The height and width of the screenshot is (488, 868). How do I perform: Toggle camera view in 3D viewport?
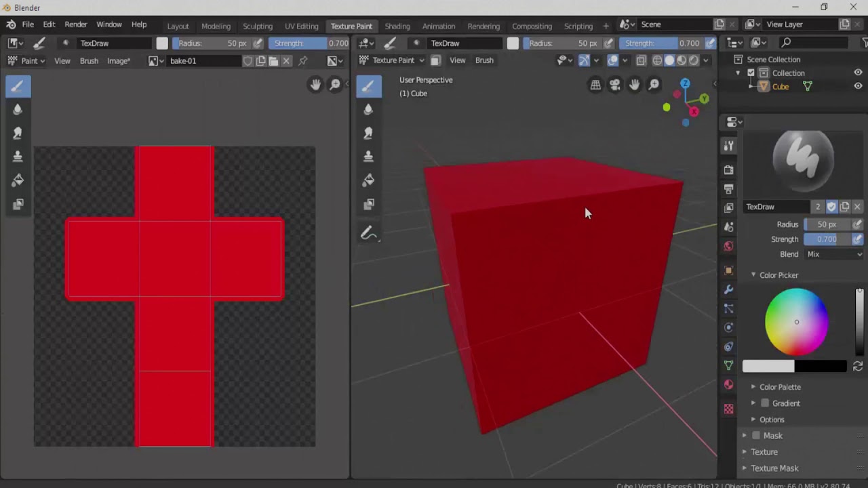click(x=615, y=85)
